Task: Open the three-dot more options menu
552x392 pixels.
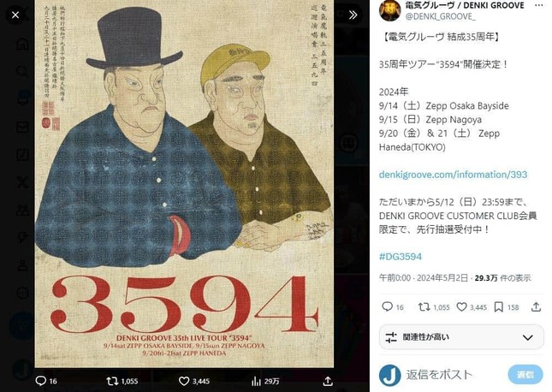Action: pyautogui.click(x=538, y=5)
